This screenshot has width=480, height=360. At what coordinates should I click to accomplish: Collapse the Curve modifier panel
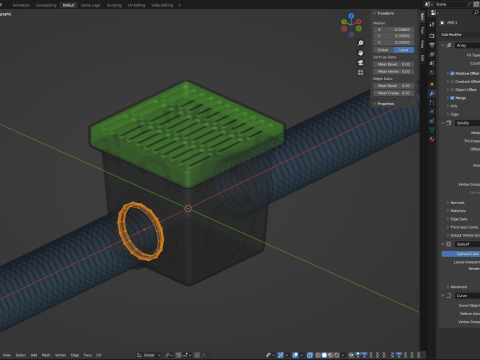pos(443,296)
